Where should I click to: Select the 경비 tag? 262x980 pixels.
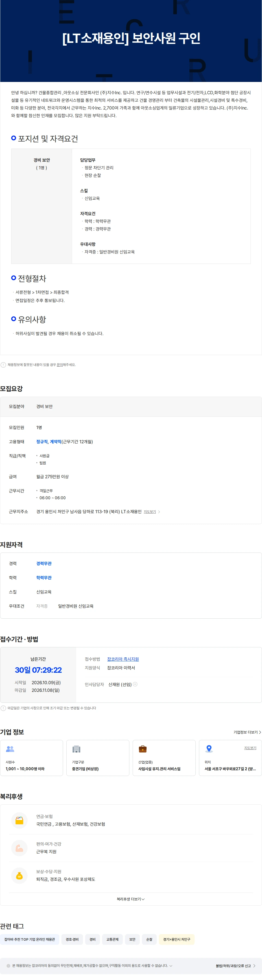point(93,939)
